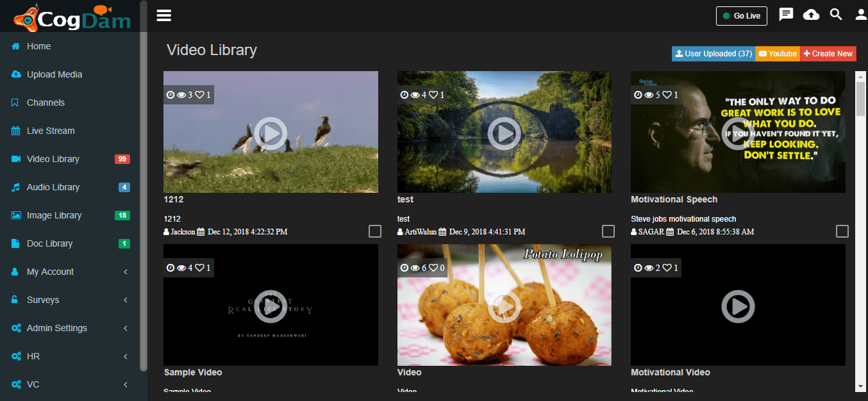Select the checkbox for the test video

tap(608, 231)
